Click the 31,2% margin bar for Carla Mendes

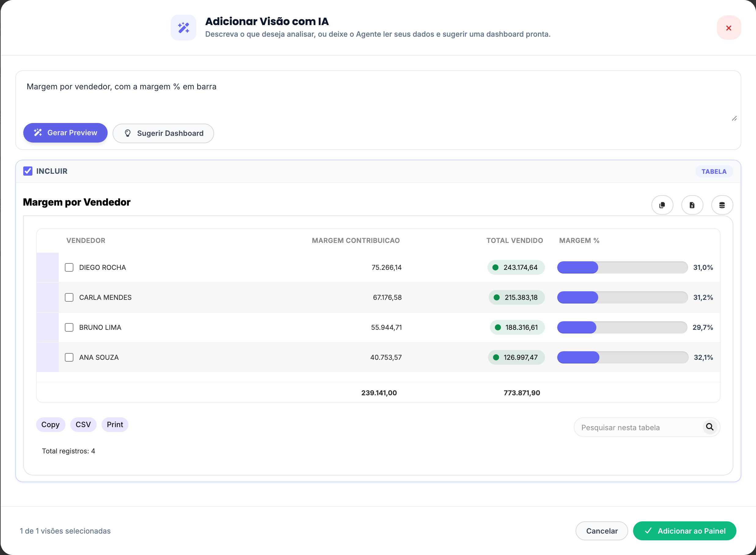(x=622, y=297)
